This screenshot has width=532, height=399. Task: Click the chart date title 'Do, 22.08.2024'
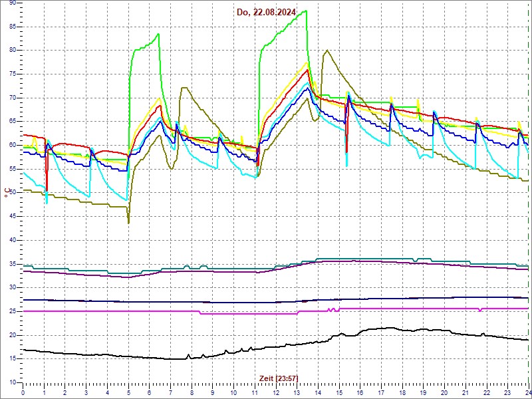(267, 12)
